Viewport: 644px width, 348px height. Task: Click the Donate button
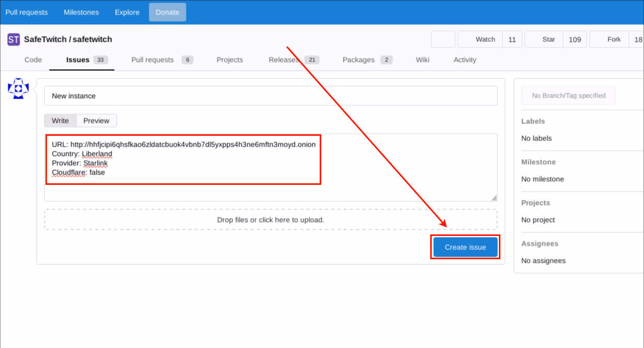167,12
